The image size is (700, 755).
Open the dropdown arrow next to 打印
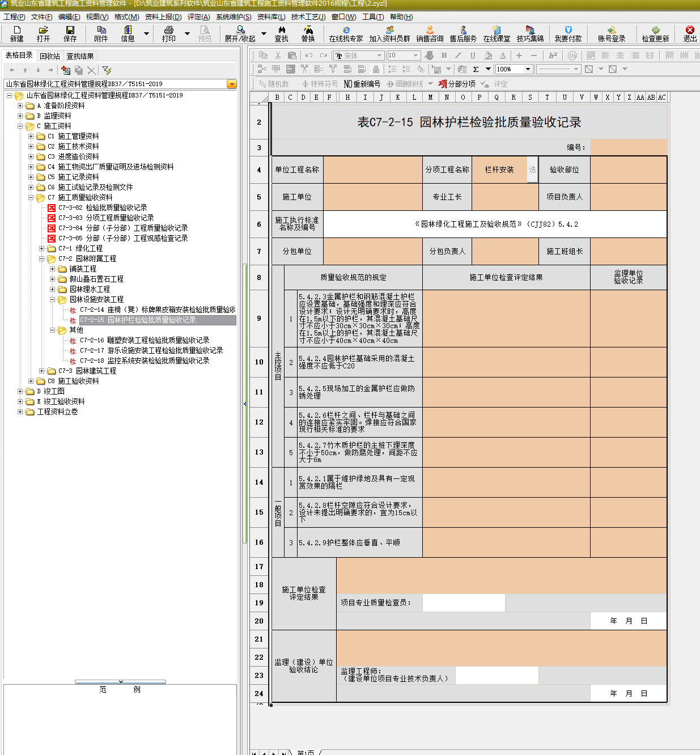pyautogui.click(x=187, y=34)
